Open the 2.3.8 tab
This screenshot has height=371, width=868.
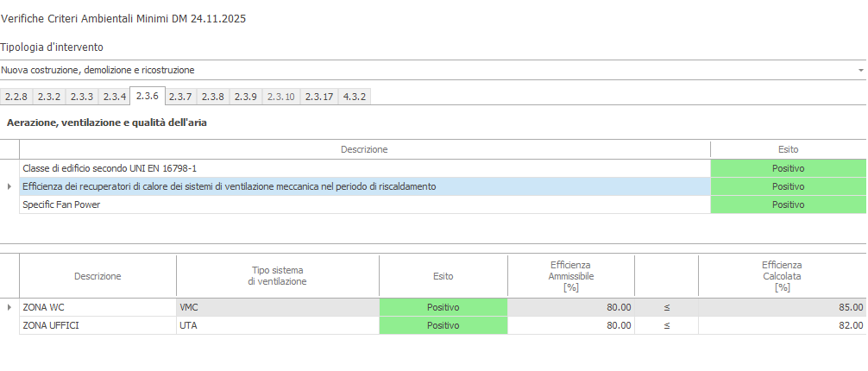213,97
